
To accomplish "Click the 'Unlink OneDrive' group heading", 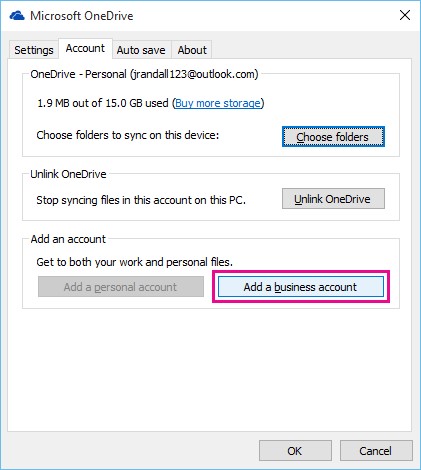I will click(68, 174).
